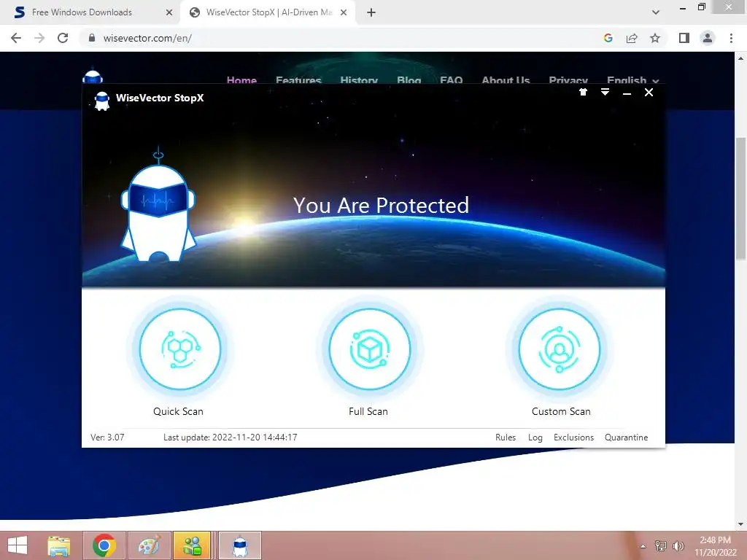Screen dimensions: 747x560
Task: Open File Explorer from taskbar
Action: [59, 545]
